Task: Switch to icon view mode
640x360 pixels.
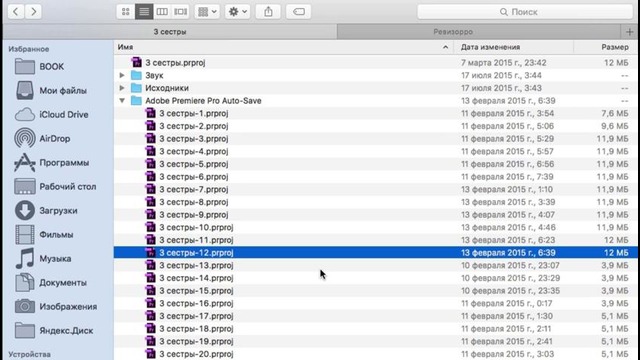Action: pyautogui.click(x=126, y=11)
